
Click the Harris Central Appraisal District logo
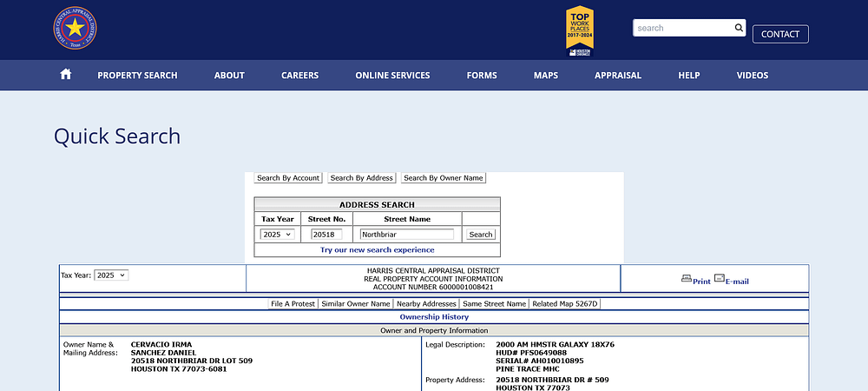pyautogui.click(x=75, y=28)
